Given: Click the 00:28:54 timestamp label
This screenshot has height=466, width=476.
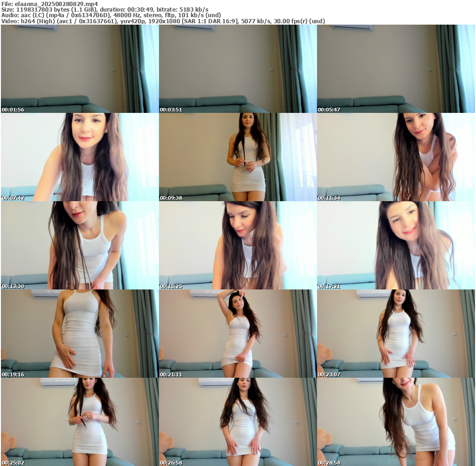Looking at the screenshot, I should point(329,463).
